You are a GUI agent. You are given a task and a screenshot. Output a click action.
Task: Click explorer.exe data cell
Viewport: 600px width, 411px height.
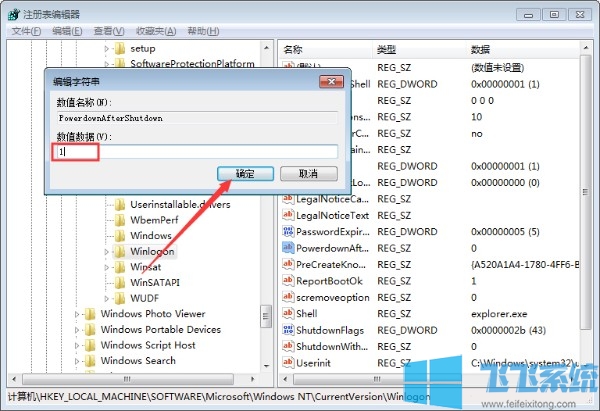(499, 314)
